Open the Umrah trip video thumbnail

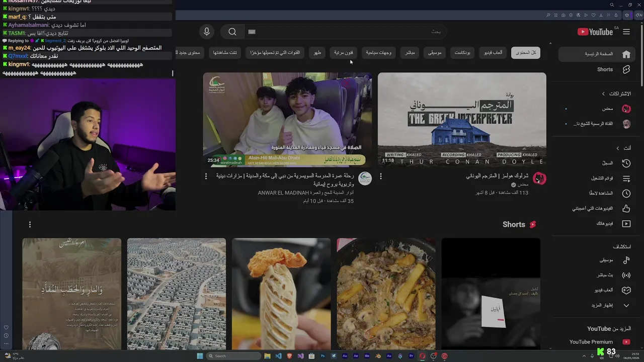(x=287, y=119)
